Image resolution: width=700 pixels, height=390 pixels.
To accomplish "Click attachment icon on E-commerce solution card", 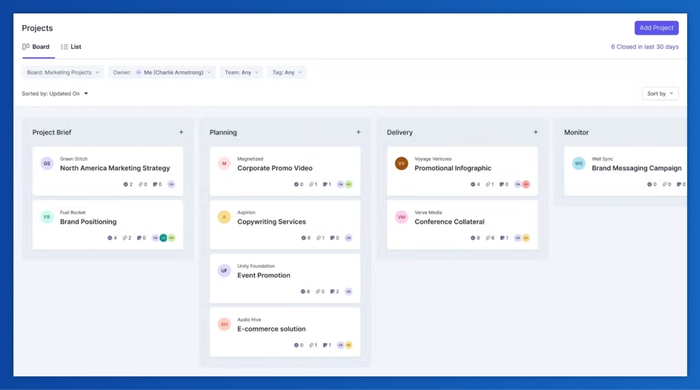I will coord(311,345).
